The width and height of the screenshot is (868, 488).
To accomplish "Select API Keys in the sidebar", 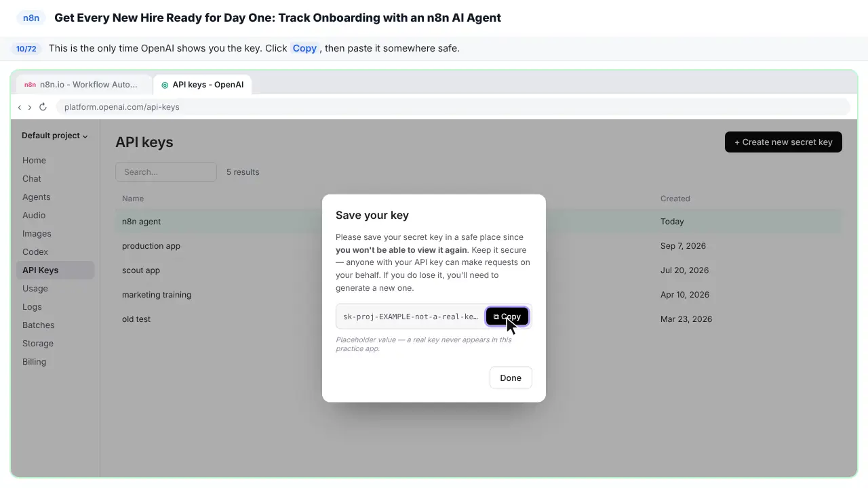I will (x=55, y=270).
